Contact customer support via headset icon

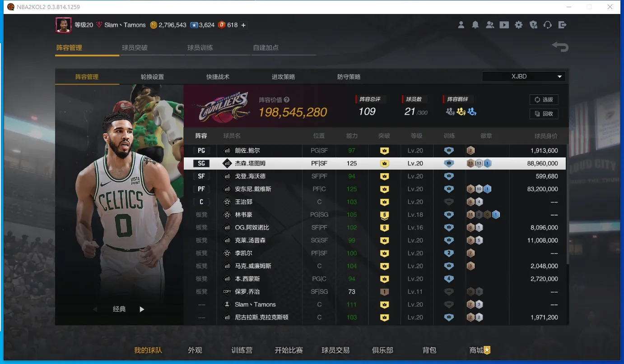(548, 25)
